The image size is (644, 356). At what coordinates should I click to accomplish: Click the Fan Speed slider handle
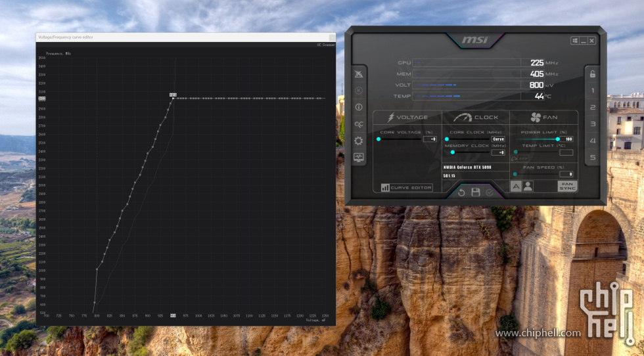515,174
